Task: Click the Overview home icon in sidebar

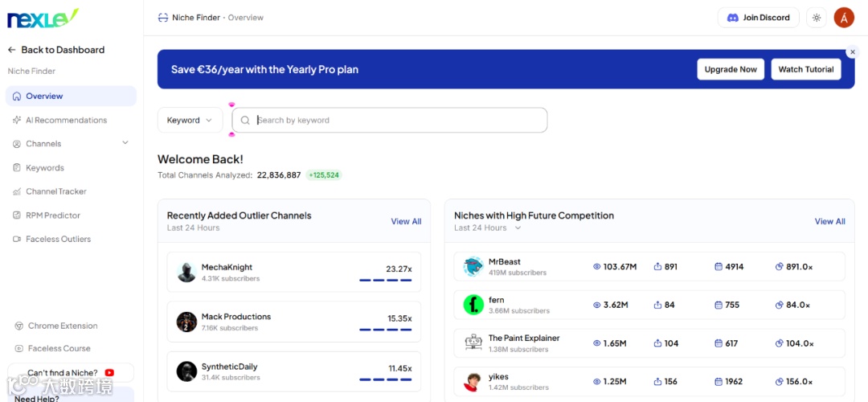Action: (x=17, y=96)
